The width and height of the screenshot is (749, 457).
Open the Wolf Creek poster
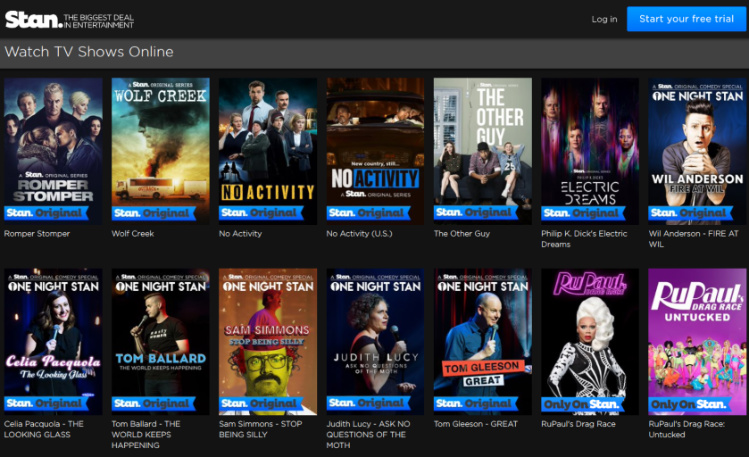tap(160, 151)
